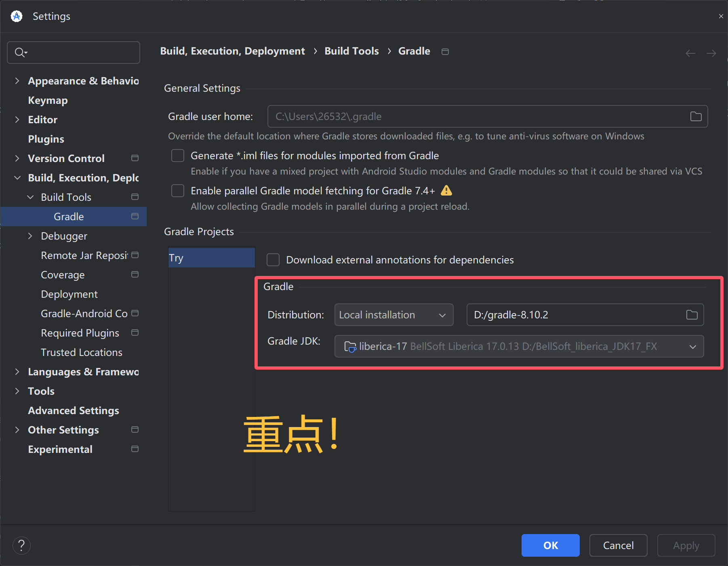The image size is (728, 566).
Task: Select Required Plugins item
Action: (80, 333)
